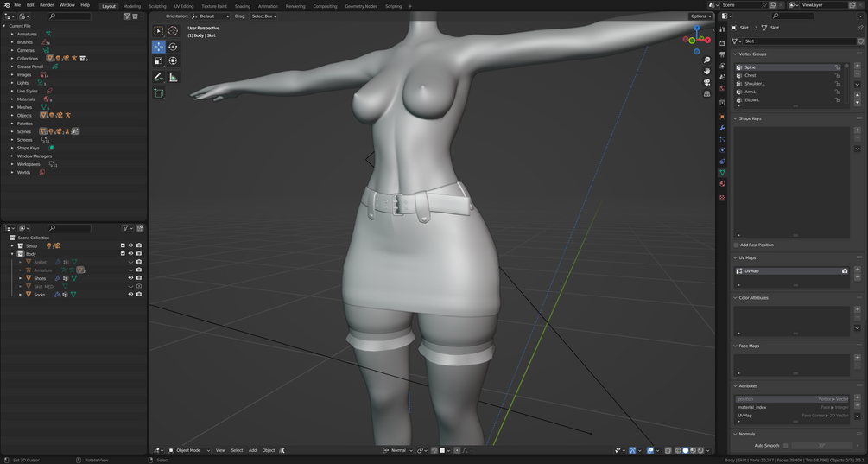The height and width of the screenshot is (464, 868).
Task: Open the Texture properties checker tab
Action: [x=722, y=198]
